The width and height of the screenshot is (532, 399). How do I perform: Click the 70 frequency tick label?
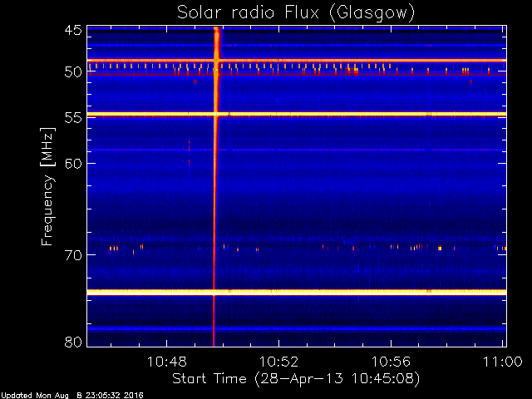(x=73, y=255)
